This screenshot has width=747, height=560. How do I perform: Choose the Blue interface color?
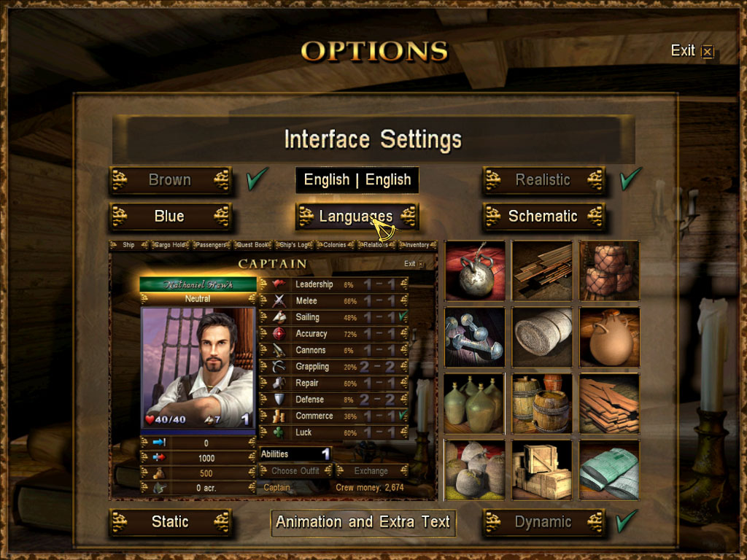[171, 216]
